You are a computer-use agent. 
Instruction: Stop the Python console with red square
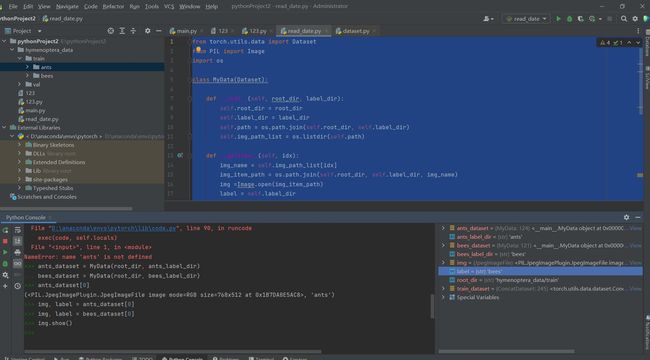tap(5, 241)
